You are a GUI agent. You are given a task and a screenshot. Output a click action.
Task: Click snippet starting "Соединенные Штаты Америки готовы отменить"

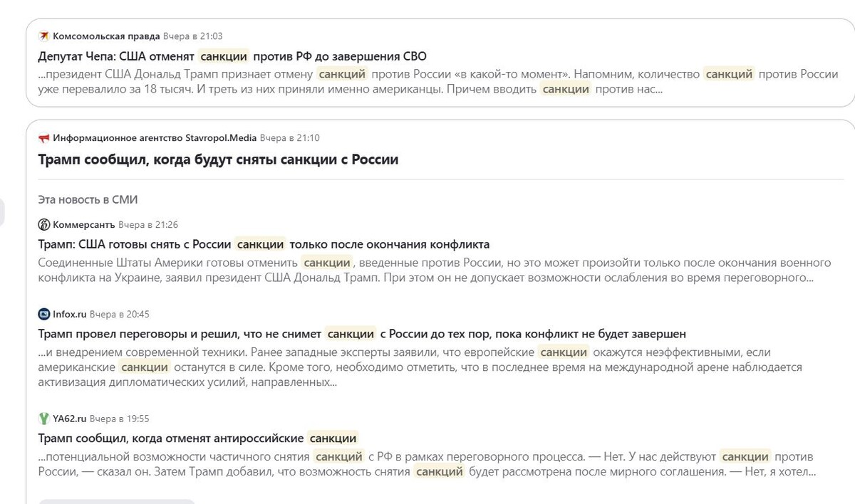[x=425, y=270]
